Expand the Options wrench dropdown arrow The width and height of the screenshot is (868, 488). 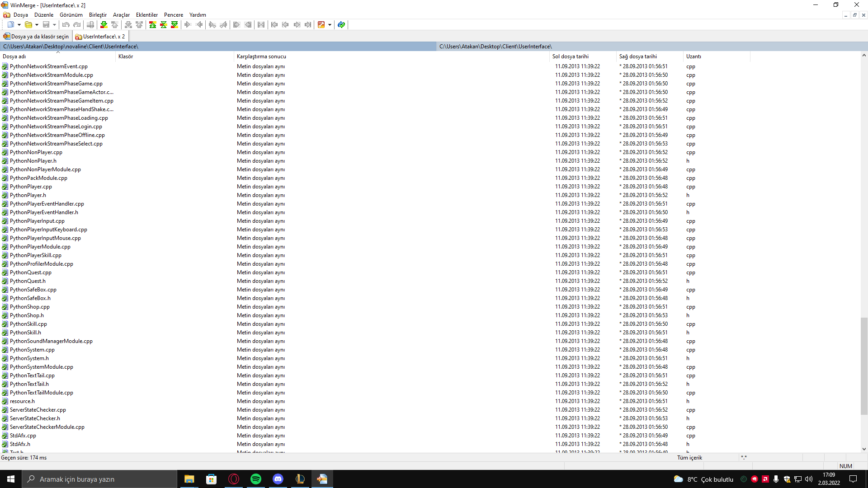coord(330,25)
